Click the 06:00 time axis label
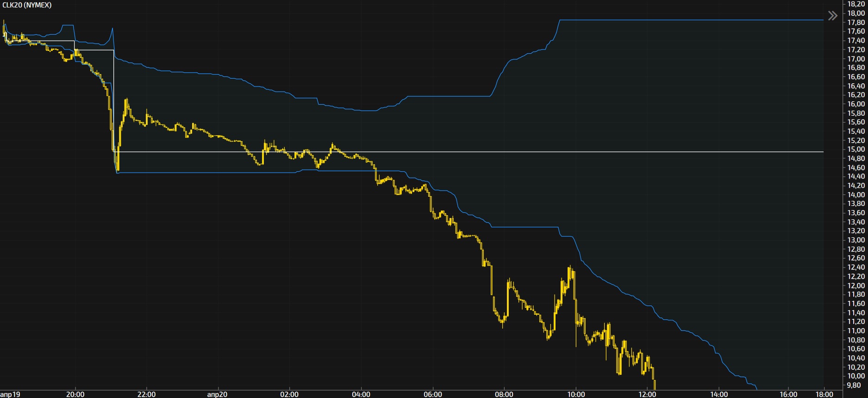The width and height of the screenshot is (868, 398). coord(433,394)
